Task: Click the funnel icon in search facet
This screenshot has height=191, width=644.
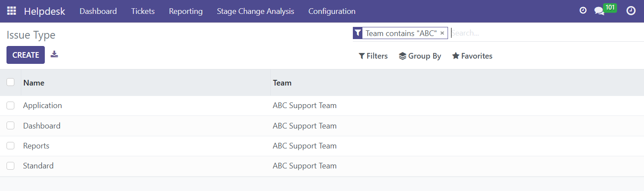Action: tap(358, 33)
